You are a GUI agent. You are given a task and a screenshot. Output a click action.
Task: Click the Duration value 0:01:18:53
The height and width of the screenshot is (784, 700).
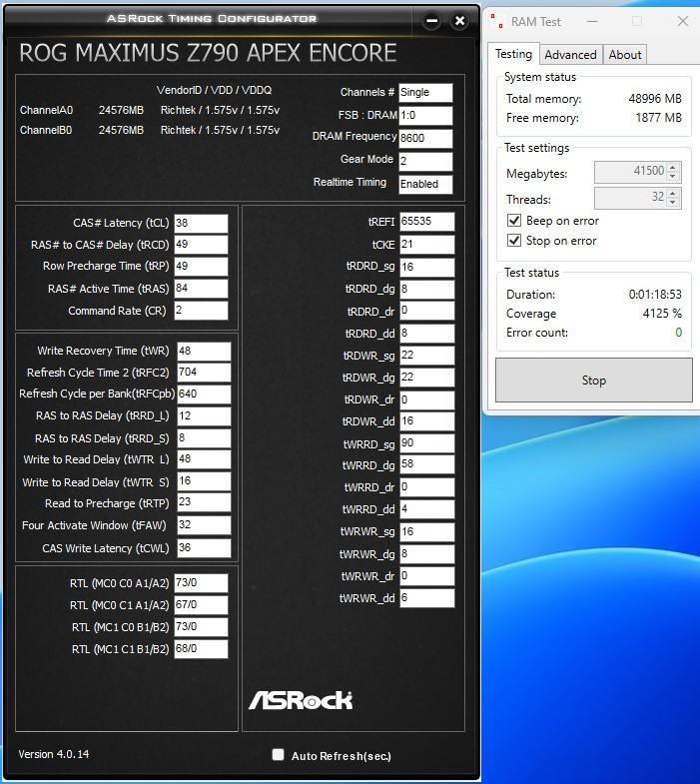tap(655, 295)
